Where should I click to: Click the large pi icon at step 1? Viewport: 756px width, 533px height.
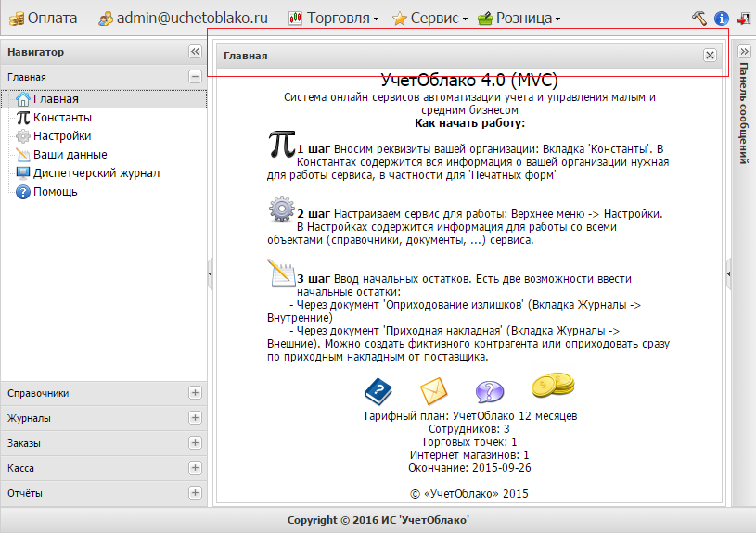(x=282, y=144)
